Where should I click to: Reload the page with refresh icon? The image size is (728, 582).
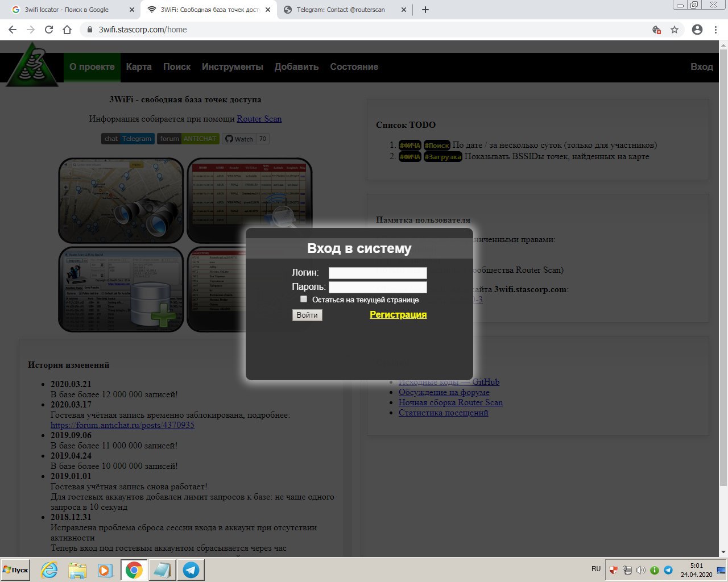pos(49,30)
